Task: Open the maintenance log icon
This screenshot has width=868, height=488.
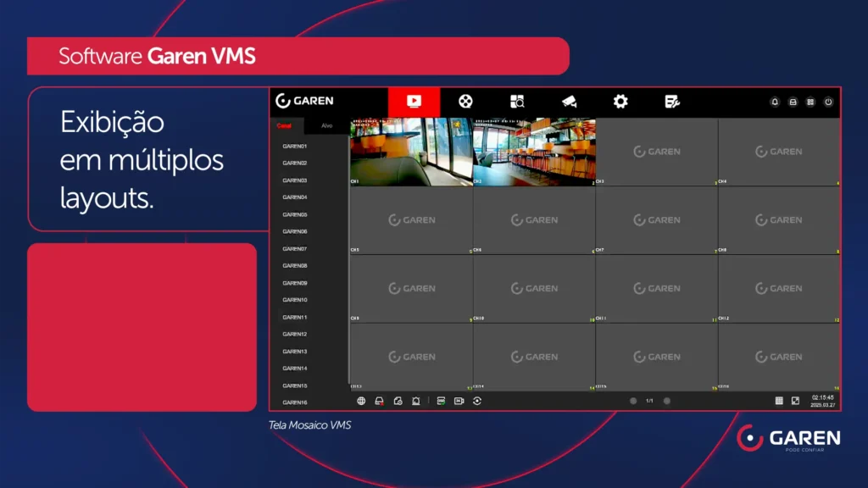Action: (672, 102)
